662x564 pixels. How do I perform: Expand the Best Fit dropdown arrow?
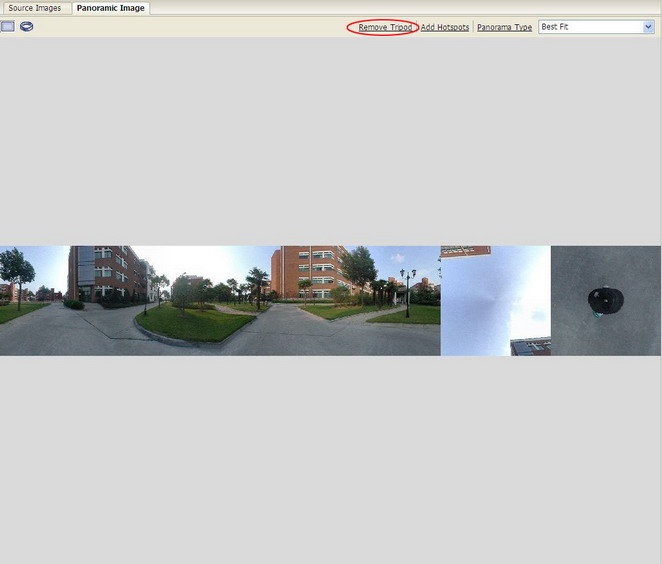click(x=648, y=27)
